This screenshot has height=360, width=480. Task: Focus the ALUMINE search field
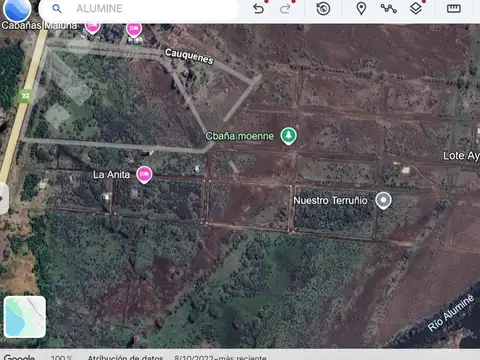tap(139, 9)
